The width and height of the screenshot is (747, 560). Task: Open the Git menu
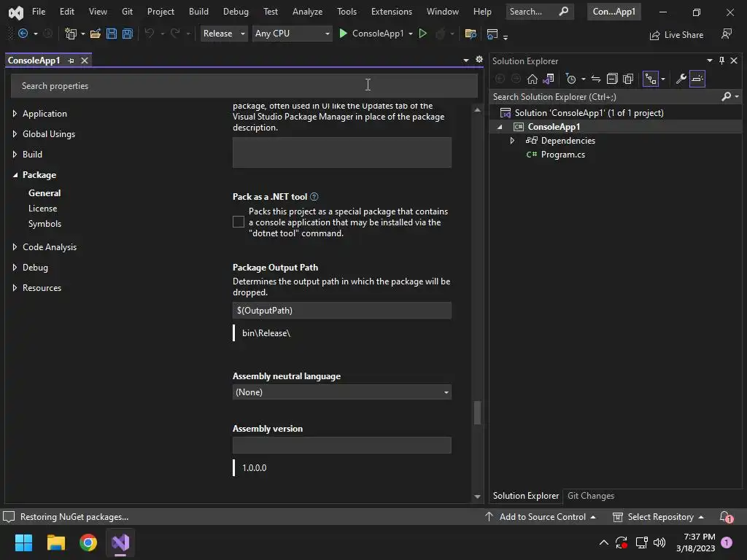coord(127,12)
